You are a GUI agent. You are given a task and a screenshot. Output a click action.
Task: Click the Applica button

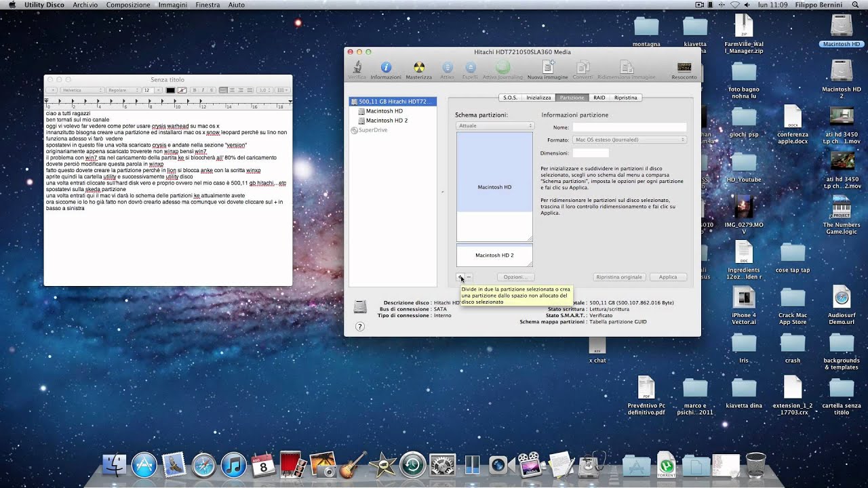(x=668, y=277)
